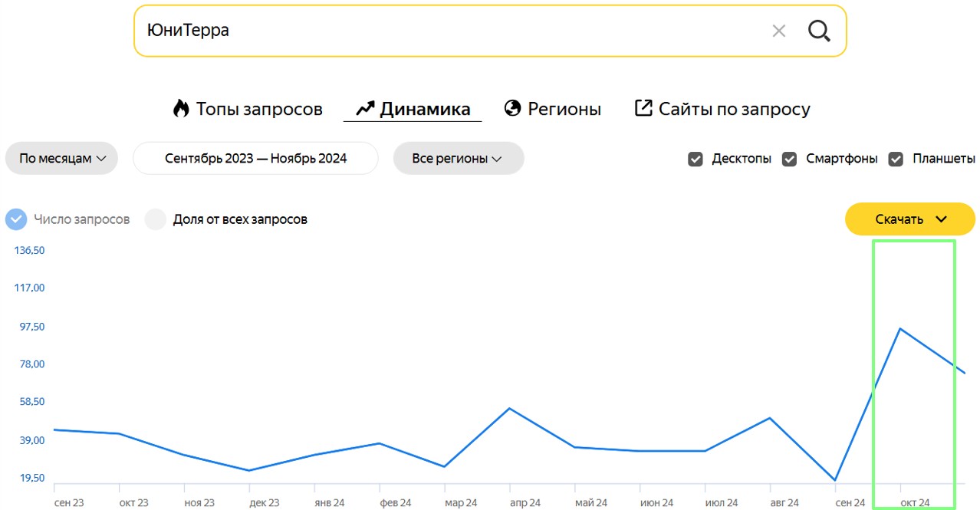Image resolution: width=980 pixels, height=510 pixels.
Task: Click the chart peak at окт 24
Action: pyautogui.click(x=900, y=328)
